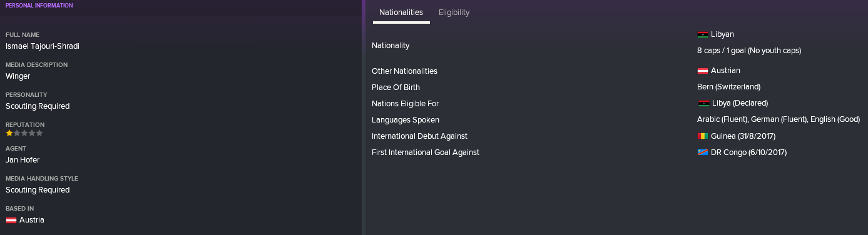
Task: Select the Nationalities tab
Action: point(401,12)
